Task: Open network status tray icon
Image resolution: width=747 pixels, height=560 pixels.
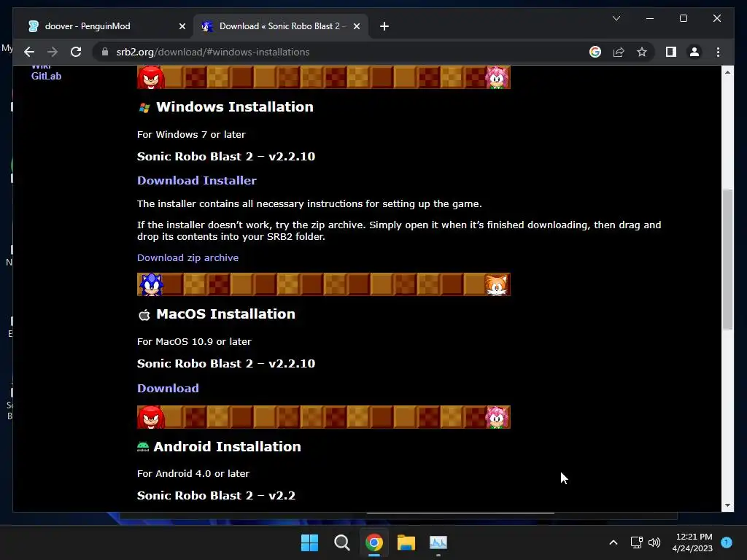Action: pyautogui.click(x=636, y=542)
